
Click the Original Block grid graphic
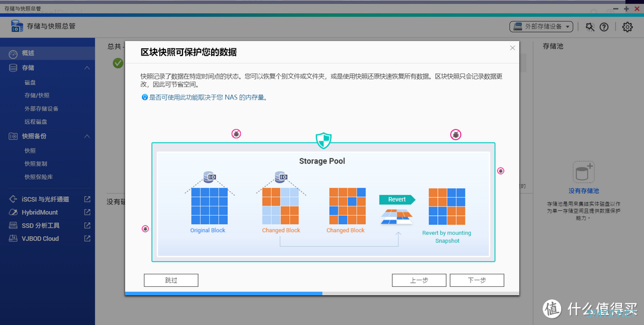(x=209, y=206)
